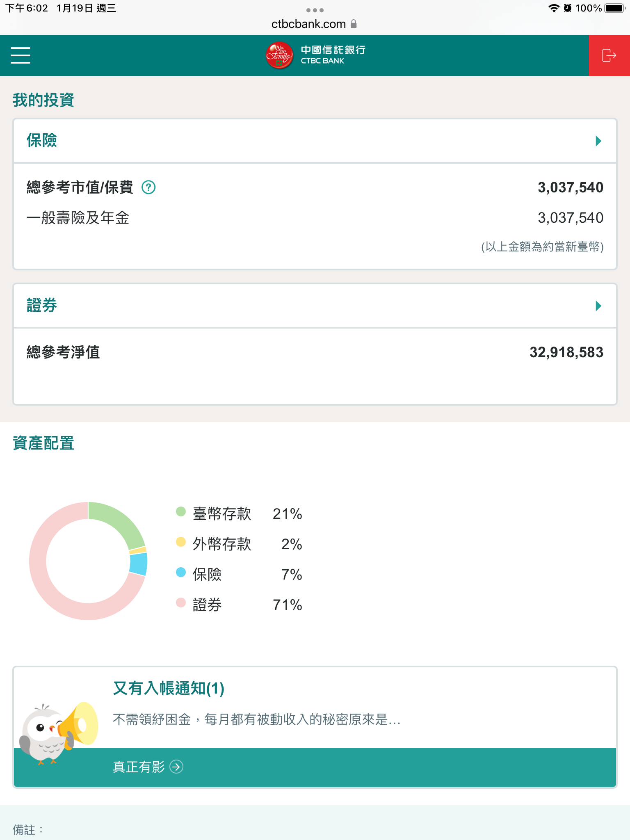Tap the three dots above the URL
Viewport: 630px width, 840px height.
pos(315,10)
